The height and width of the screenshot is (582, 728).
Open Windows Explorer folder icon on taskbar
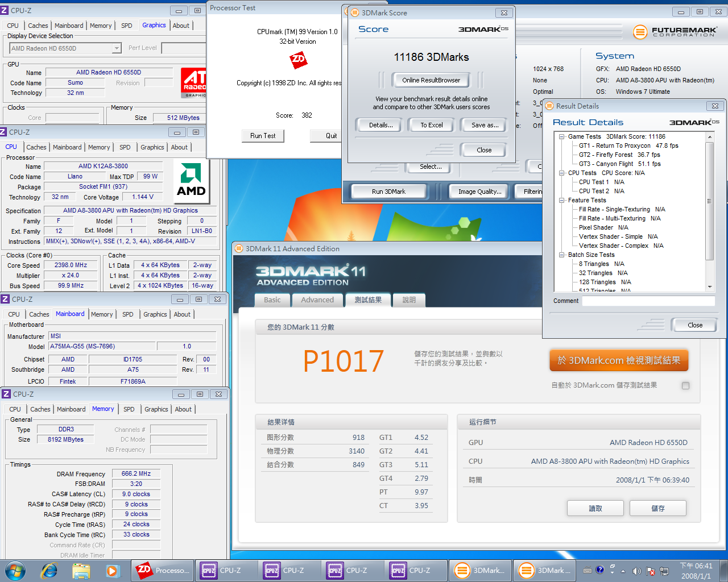pyautogui.click(x=81, y=571)
